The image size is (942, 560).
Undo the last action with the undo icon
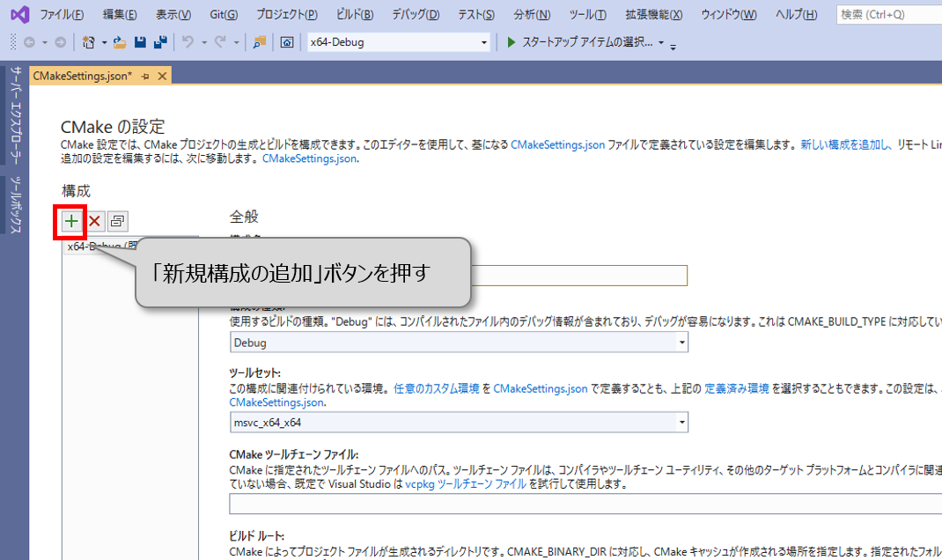pyautogui.click(x=188, y=42)
